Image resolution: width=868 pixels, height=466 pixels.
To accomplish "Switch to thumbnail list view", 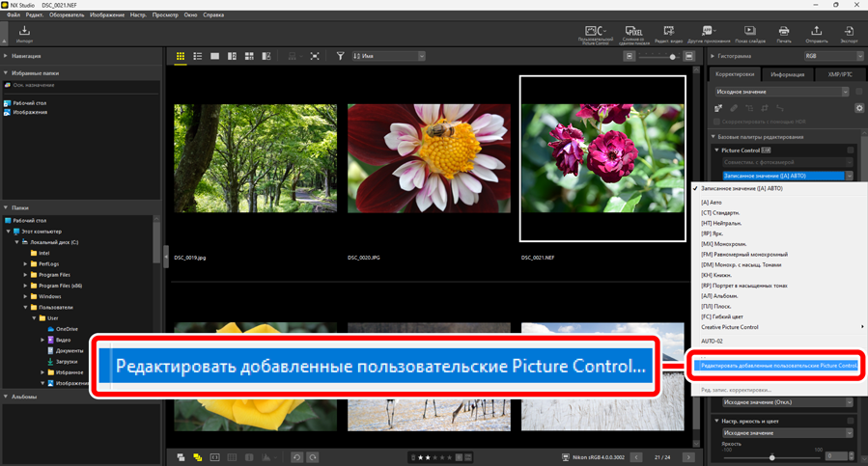I will (197, 57).
